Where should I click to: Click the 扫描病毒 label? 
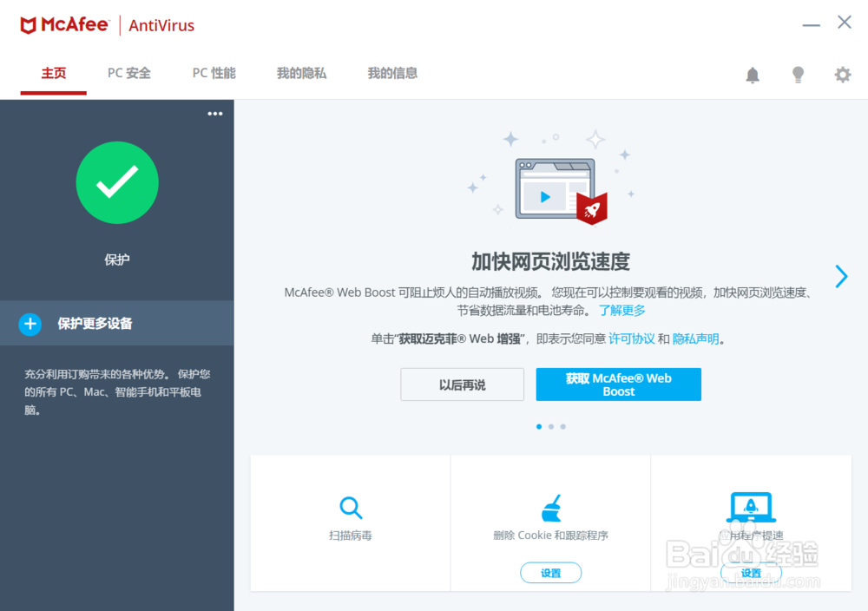351,535
